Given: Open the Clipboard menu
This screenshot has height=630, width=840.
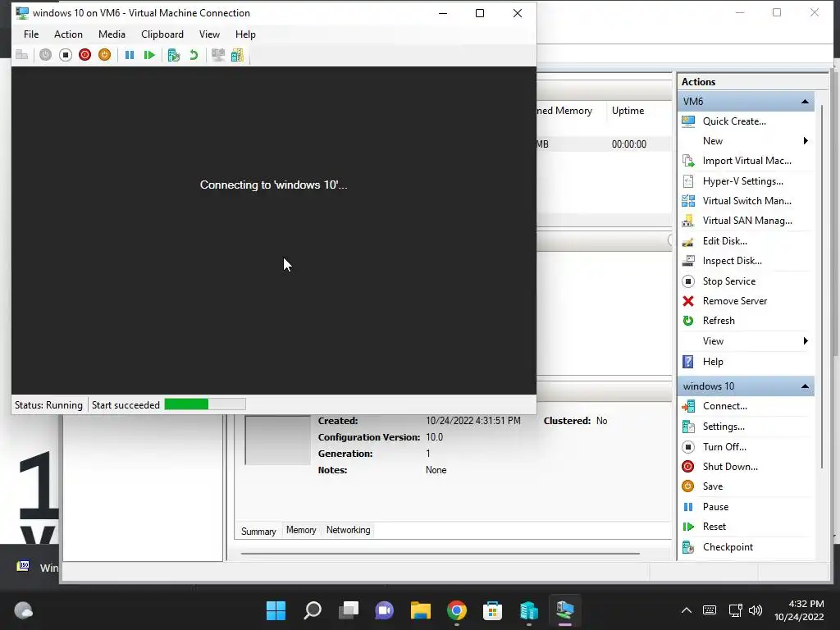Looking at the screenshot, I should [x=162, y=34].
